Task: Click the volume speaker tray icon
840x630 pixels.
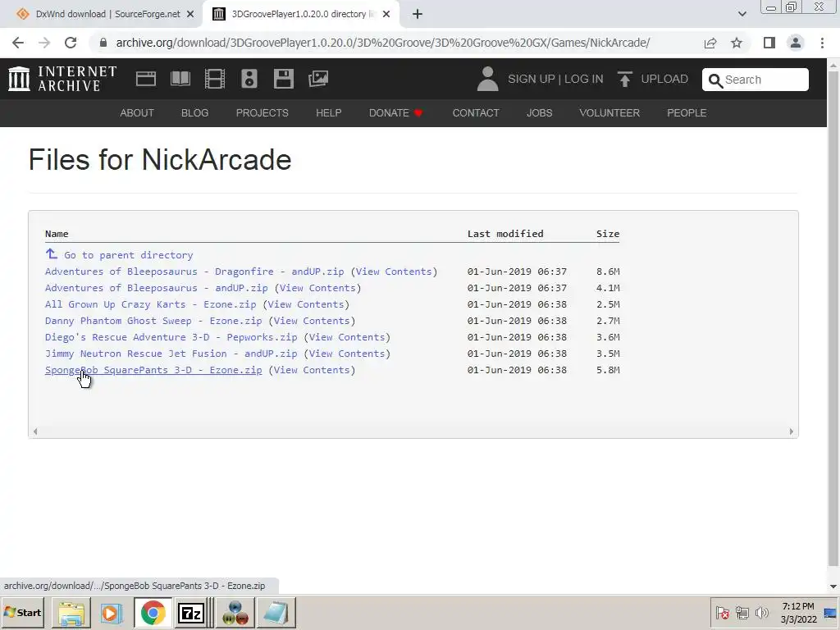Action: pyautogui.click(x=760, y=612)
